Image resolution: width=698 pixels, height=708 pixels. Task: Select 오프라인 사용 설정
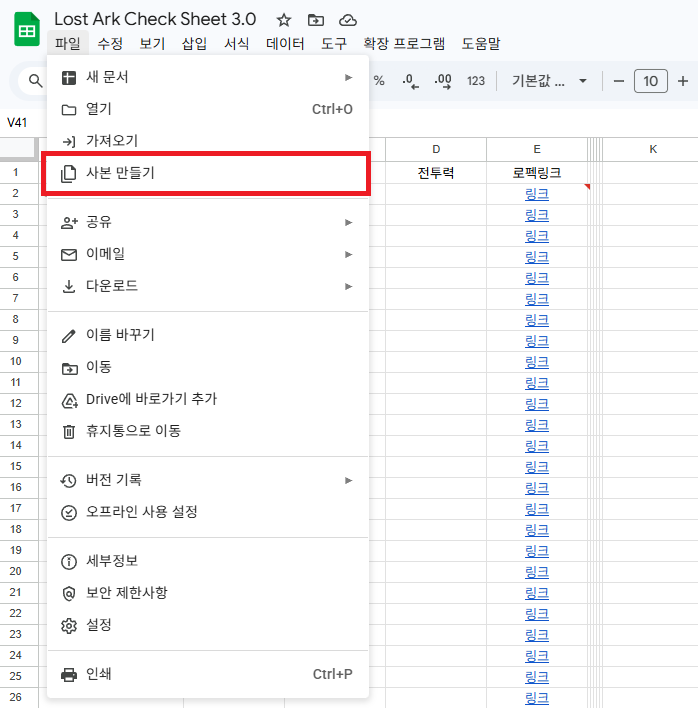(x=208, y=512)
